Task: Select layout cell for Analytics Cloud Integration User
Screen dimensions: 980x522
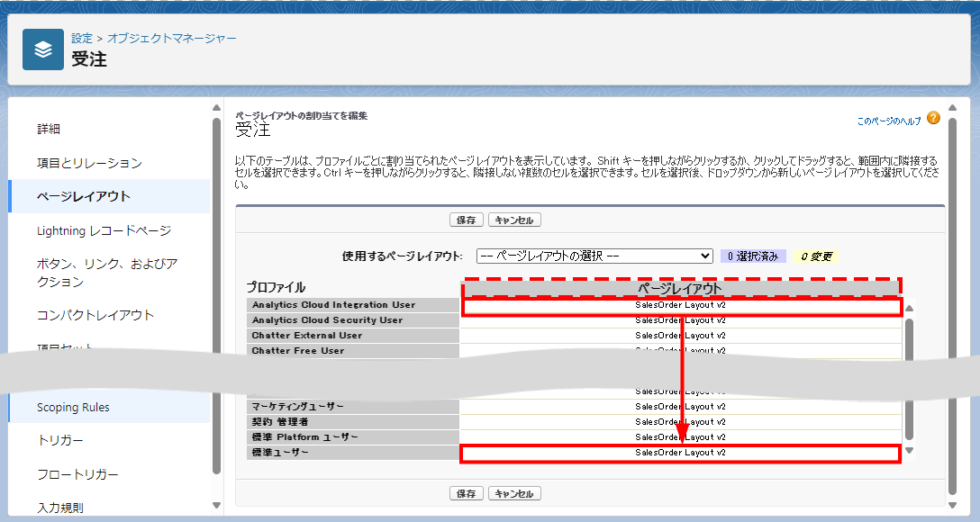Action: [680, 305]
